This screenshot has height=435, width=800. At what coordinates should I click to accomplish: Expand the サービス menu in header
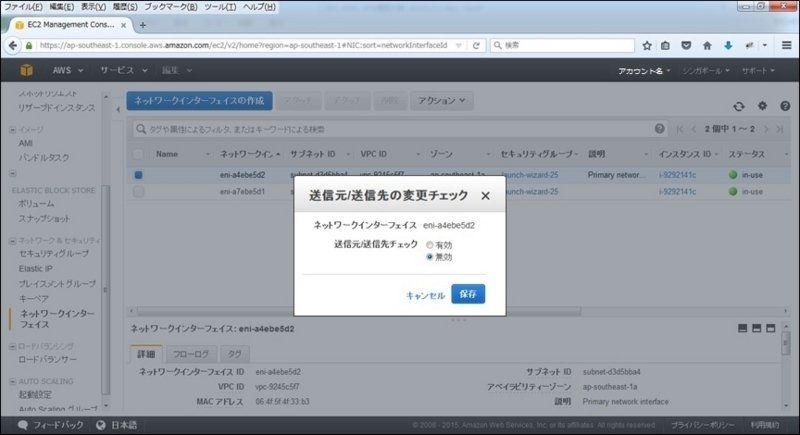click(121, 71)
